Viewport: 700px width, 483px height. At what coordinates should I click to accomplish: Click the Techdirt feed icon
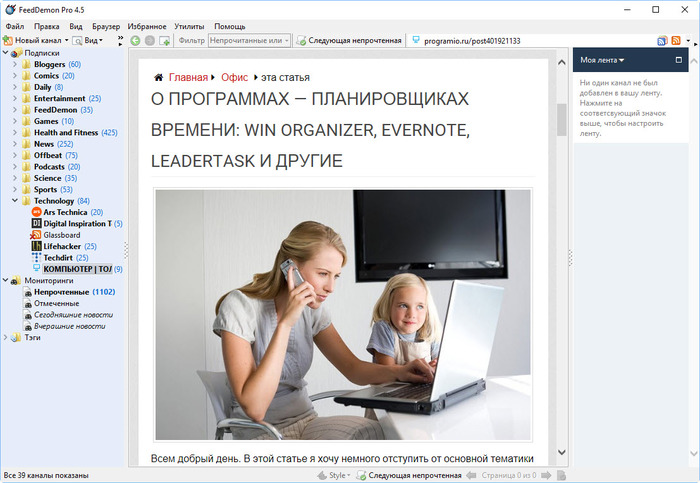click(37, 258)
